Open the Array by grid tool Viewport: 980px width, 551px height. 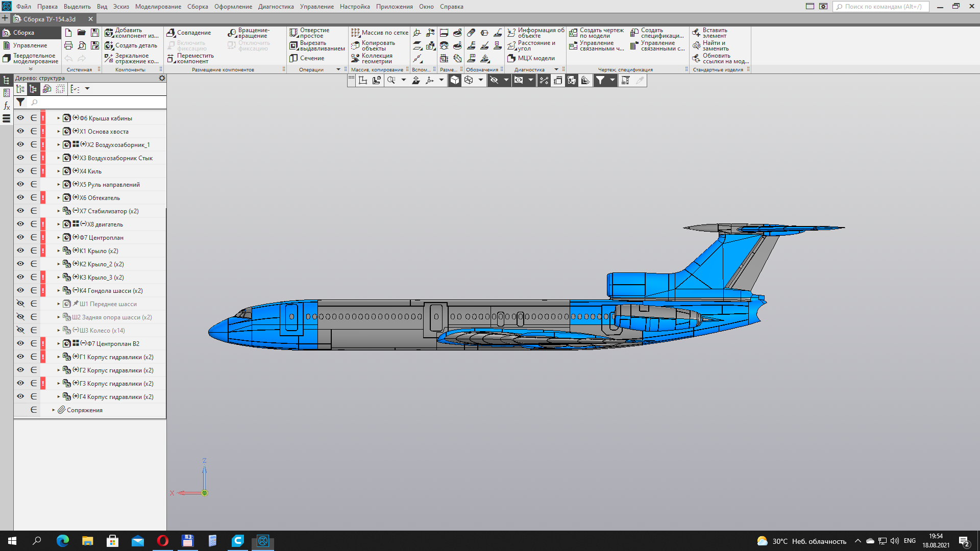click(x=355, y=33)
